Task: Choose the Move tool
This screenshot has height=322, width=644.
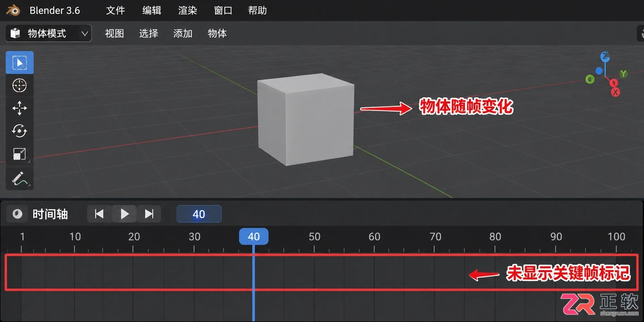Action: click(x=20, y=108)
